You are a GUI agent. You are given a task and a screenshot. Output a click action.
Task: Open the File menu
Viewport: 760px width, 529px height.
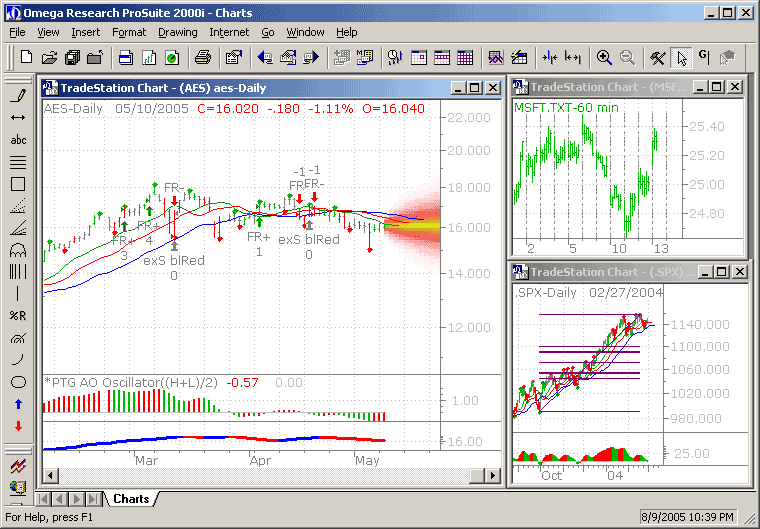click(x=17, y=32)
